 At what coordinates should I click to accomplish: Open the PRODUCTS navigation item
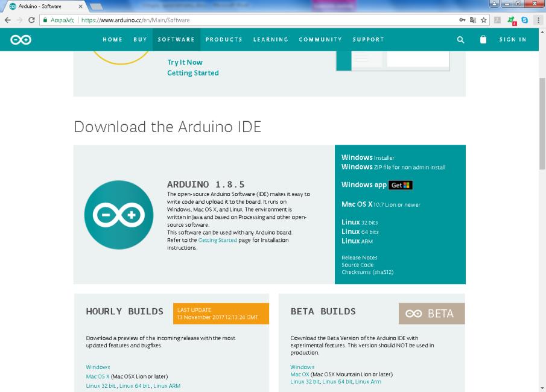(224, 39)
